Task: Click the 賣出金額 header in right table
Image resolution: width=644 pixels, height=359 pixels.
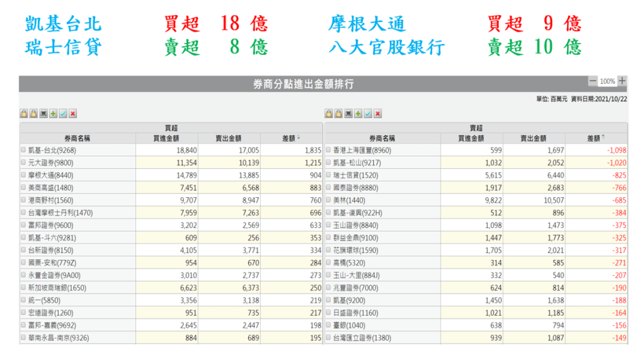Action: [x=534, y=139]
